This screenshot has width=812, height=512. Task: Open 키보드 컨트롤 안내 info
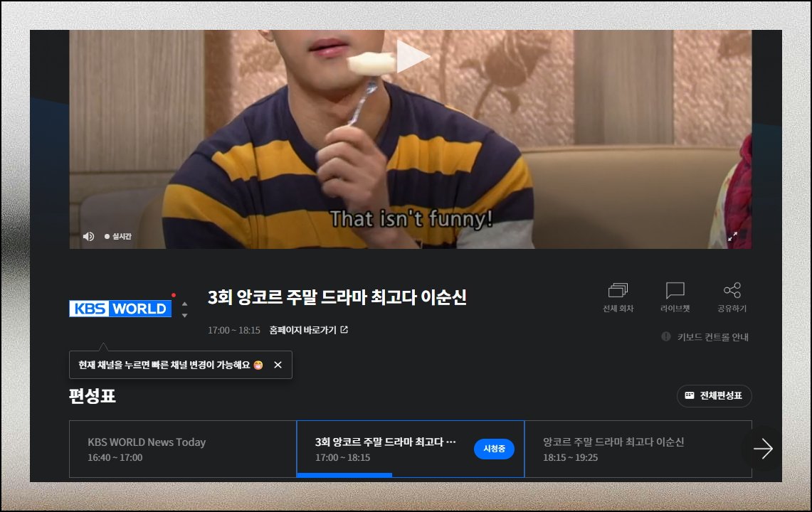click(705, 337)
